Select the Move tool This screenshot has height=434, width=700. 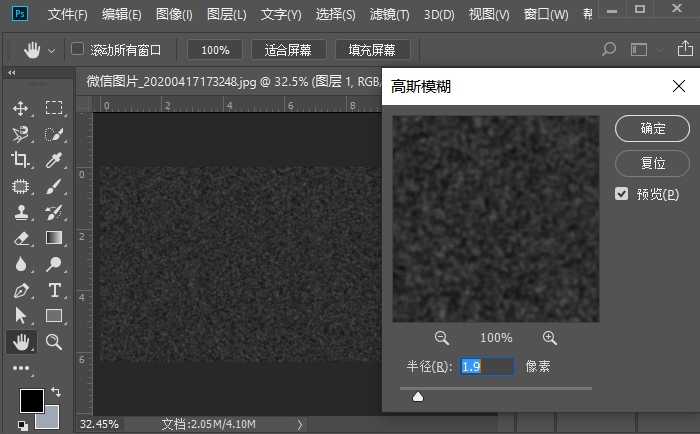pyautogui.click(x=20, y=108)
